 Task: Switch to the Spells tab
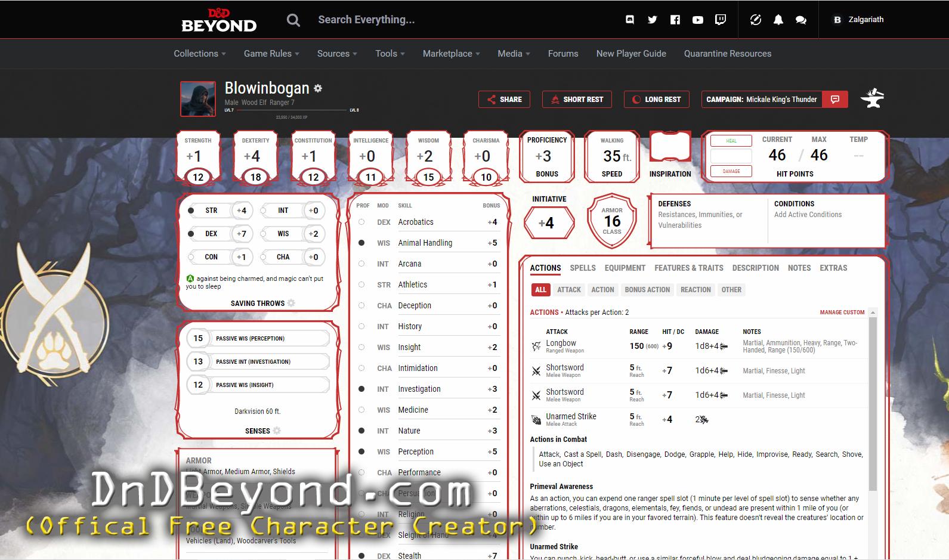[583, 268]
